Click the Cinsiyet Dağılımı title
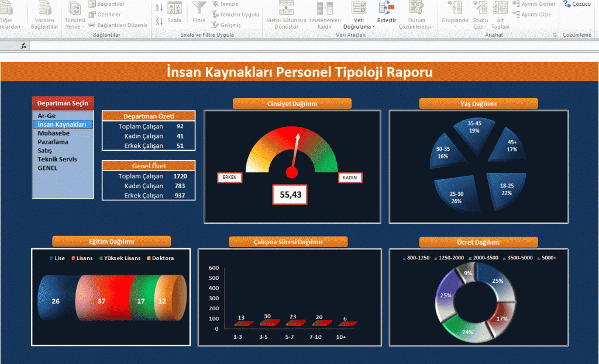Image resolution: width=599 pixels, height=364 pixels. coord(292,103)
